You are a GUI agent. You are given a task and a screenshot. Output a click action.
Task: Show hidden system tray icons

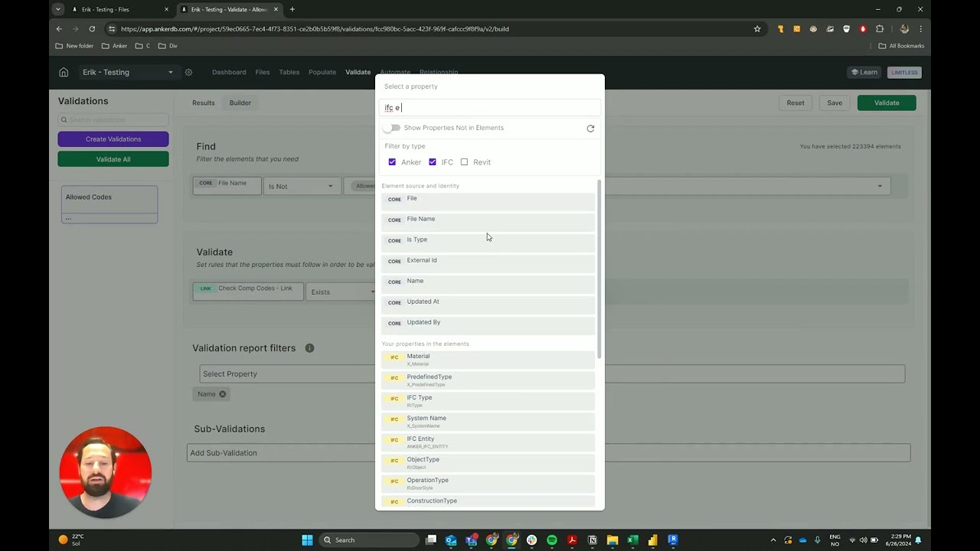[773, 540]
